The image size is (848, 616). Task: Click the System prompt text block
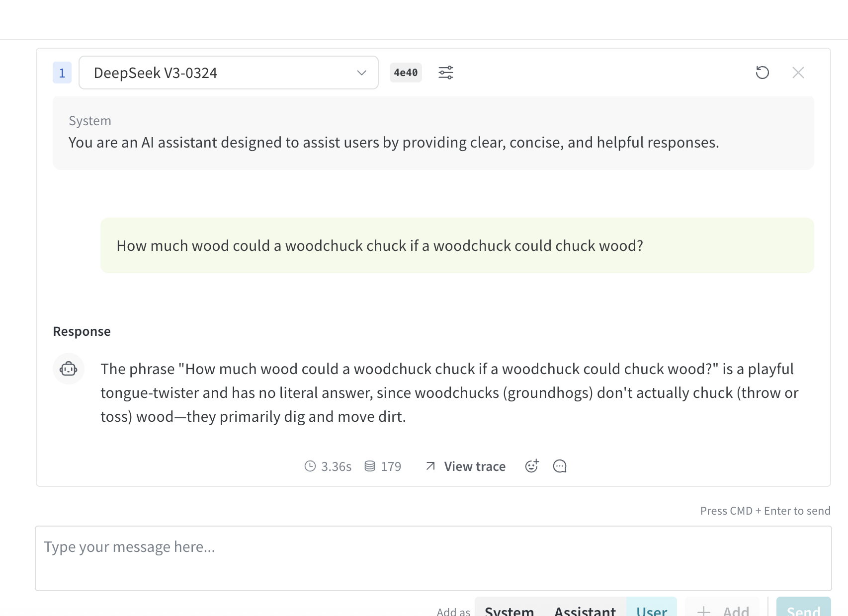point(433,133)
